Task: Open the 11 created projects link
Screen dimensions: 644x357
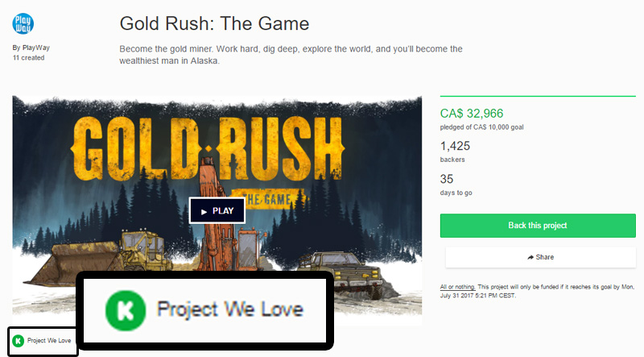Action: [28, 58]
